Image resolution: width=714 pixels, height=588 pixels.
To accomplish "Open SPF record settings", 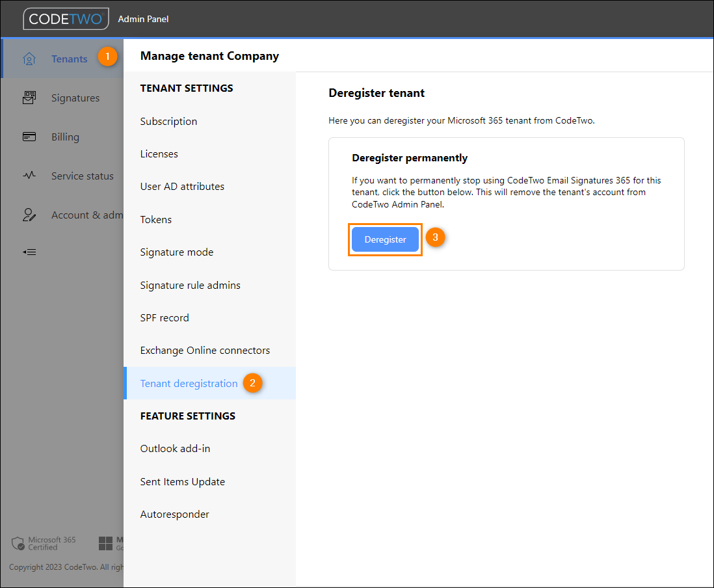I will coord(209,318).
